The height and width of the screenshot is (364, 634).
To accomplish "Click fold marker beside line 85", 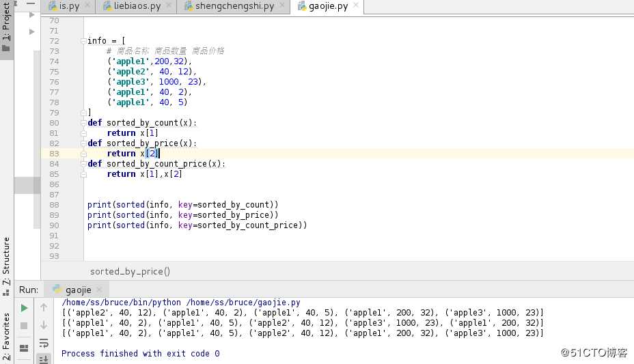I will 83,174.
